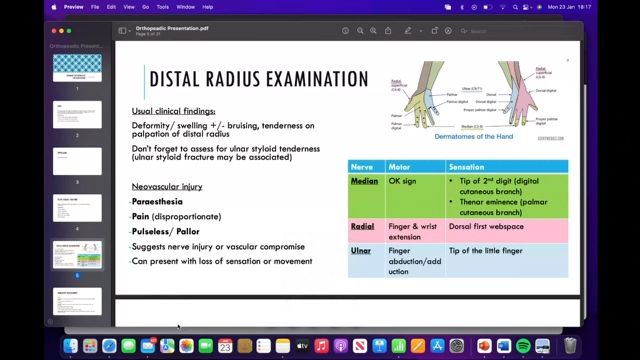The width and height of the screenshot is (640, 360).
Task: Select the page 4 thumbnail
Action: [x=77, y=208]
